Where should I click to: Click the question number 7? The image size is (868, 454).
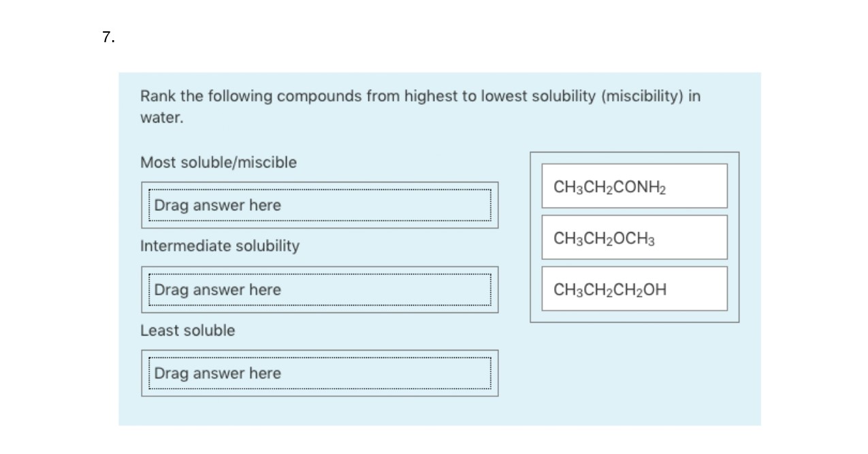[108, 37]
